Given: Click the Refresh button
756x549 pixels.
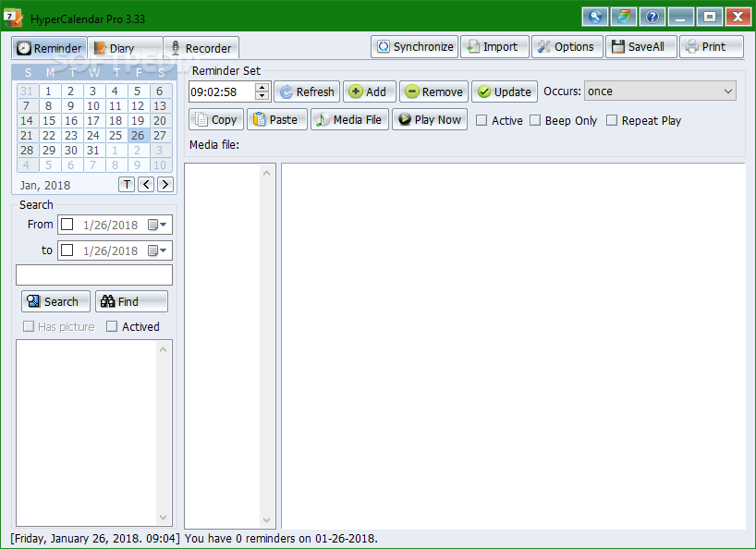Looking at the screenshot, I should pyautogui.click(x=307, y=91).
